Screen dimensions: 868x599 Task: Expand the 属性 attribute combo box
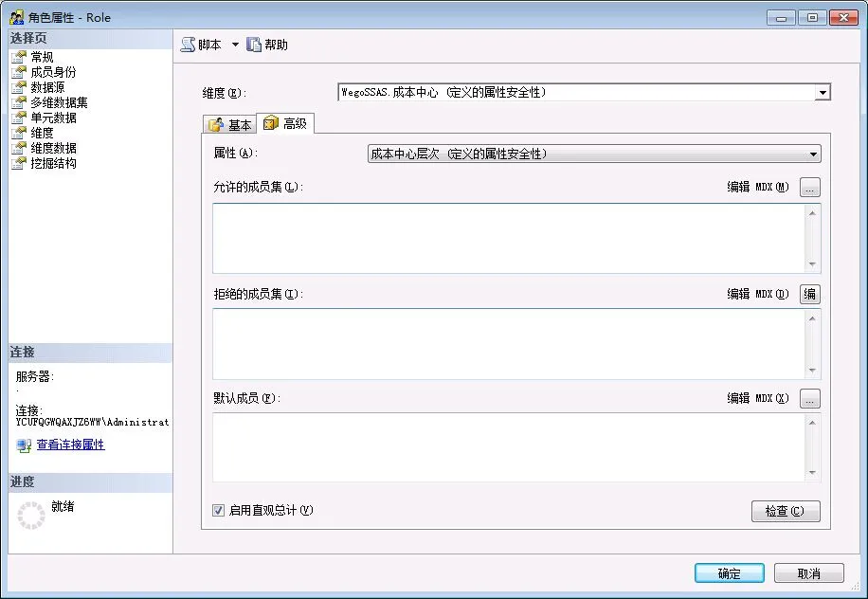(594, 154)
